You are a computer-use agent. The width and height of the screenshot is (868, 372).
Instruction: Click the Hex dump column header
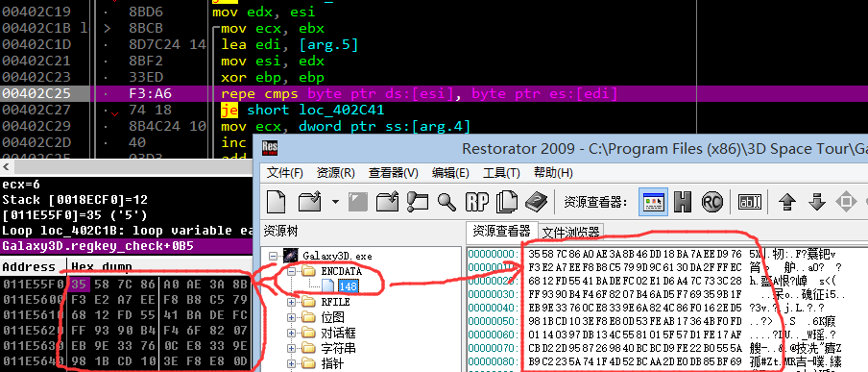tap(102, 266)
